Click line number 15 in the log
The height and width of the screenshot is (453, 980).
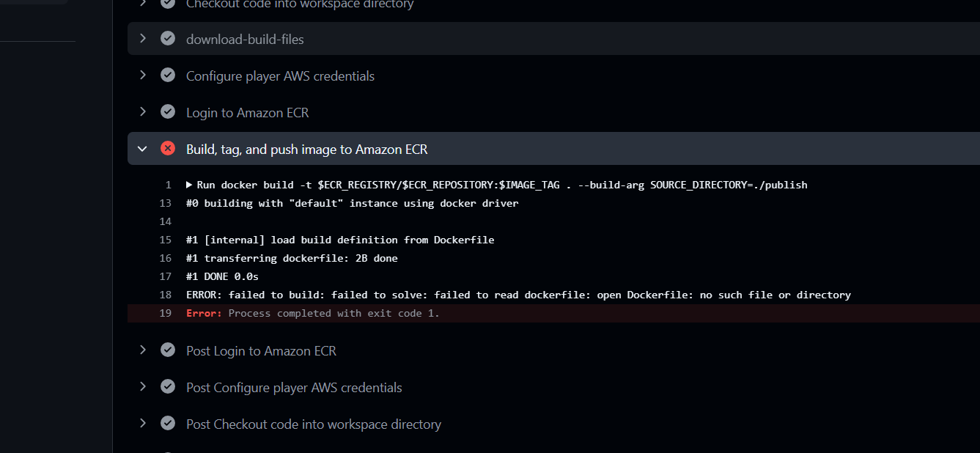[x=165, y=240]
